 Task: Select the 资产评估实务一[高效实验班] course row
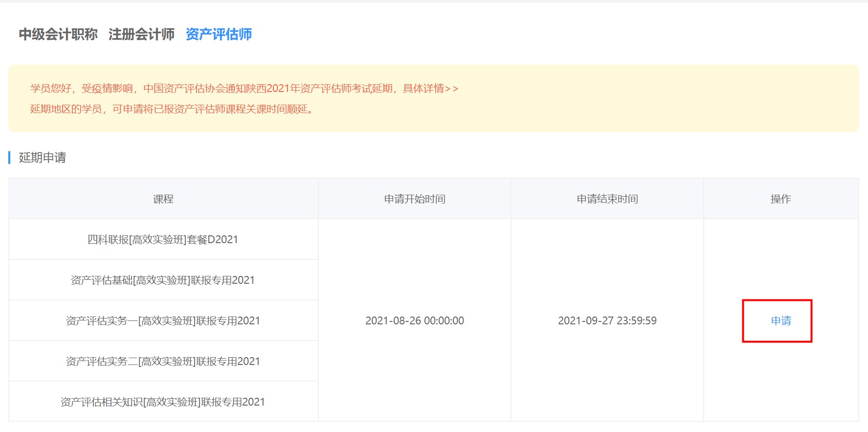pyautogui.click(x=163, y=321)
